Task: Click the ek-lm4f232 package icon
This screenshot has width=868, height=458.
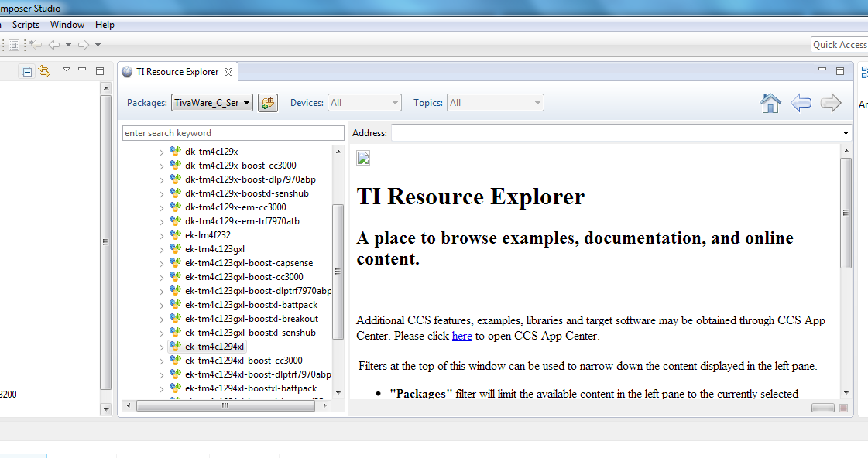Action: coord(176,234)
